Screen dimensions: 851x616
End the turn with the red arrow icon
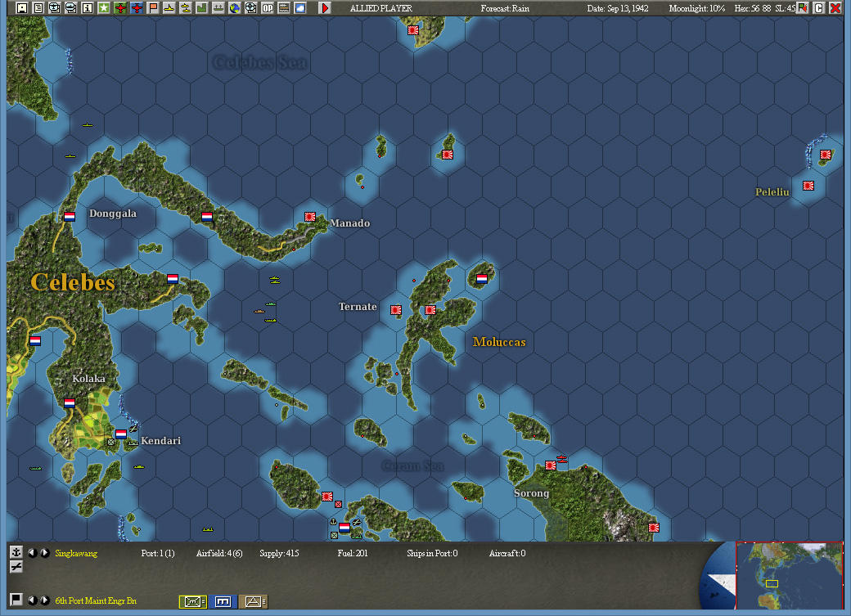pyautogui.click(x=325, y=7)
